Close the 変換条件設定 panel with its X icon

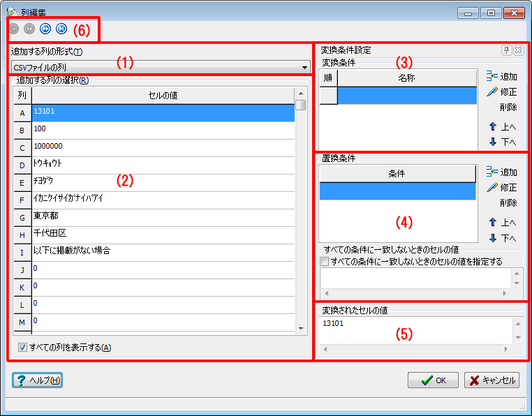(518, 50)
